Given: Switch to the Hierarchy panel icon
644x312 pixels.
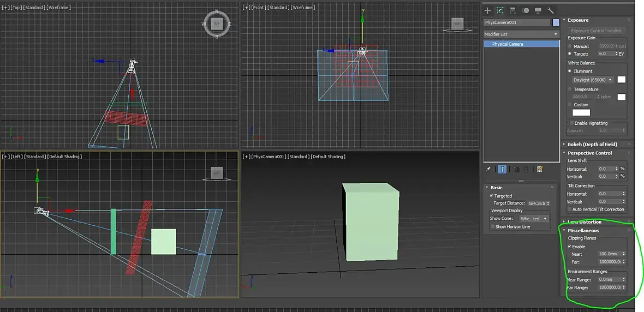Looking at the screenshot, I should pyautogui.click(x=513, y=10).
